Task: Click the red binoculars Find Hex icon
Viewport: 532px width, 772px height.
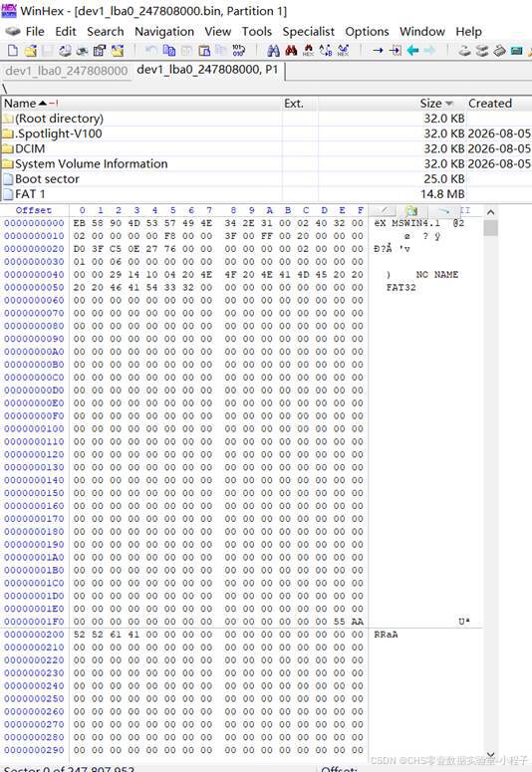Action: point(291,50)
